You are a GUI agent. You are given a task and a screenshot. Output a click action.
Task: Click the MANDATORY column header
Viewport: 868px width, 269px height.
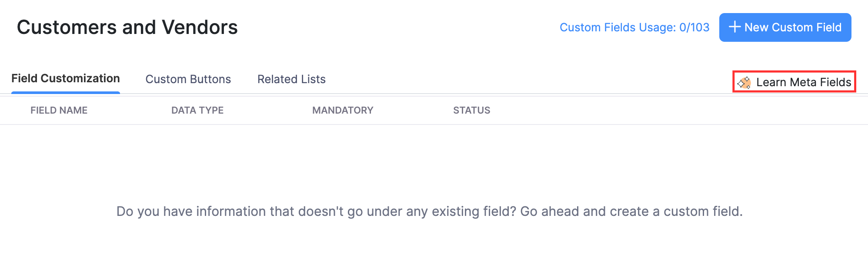click(343, 110)
